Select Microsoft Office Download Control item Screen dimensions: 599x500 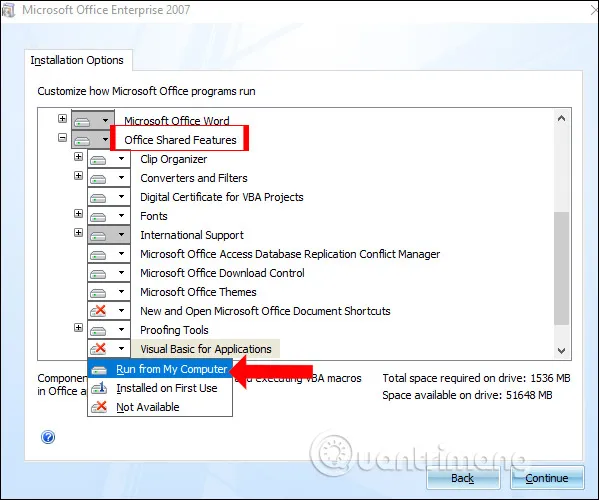tap(222, 273)
